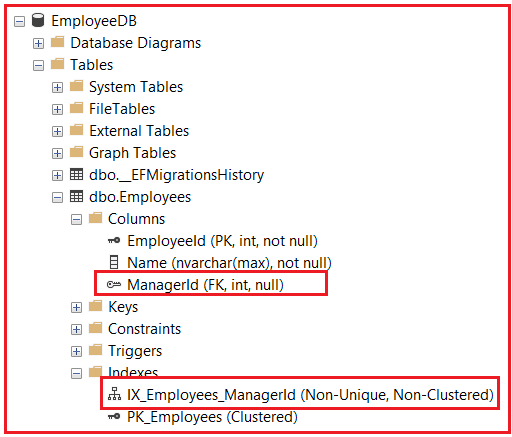Select the Constraints label
The image size is (512, 437).
[144, 329]
